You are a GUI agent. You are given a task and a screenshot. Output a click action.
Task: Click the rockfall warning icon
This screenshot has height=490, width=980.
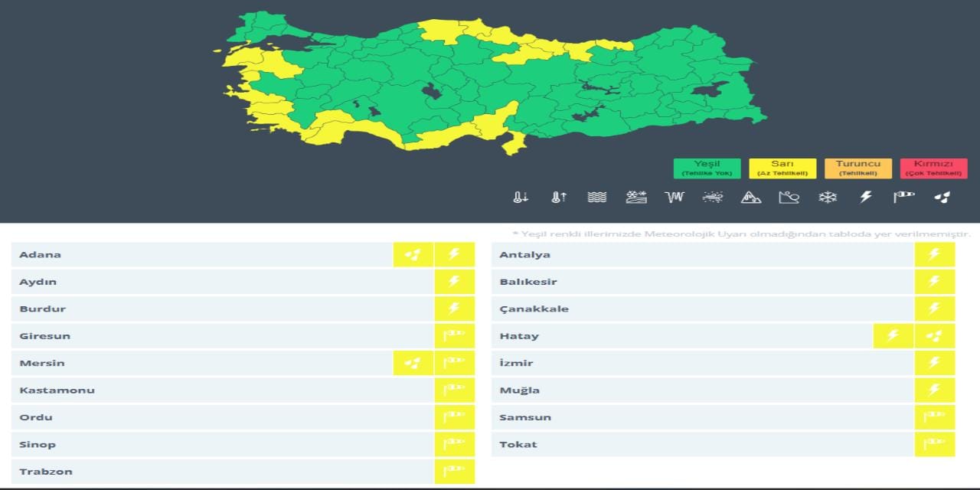789,197
